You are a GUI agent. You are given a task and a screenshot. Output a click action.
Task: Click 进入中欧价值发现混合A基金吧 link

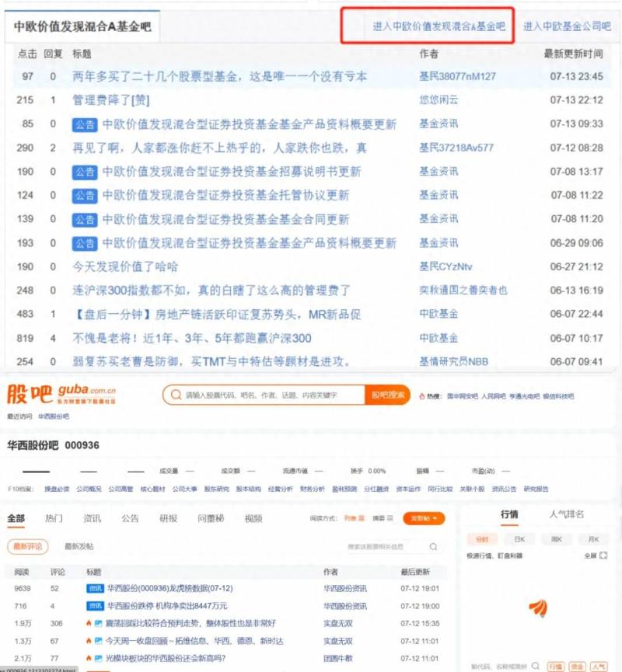(x=439, y=26)
